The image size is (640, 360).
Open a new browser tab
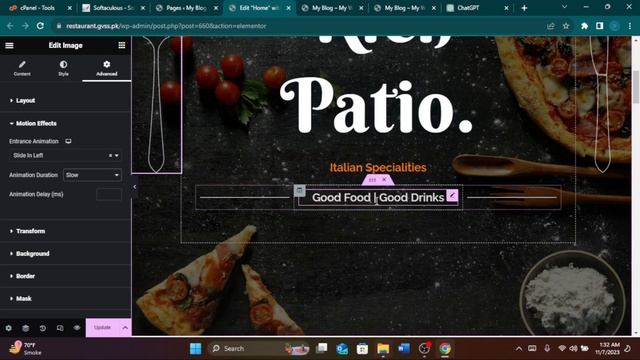pyautogui.click(x=524, y=8)
